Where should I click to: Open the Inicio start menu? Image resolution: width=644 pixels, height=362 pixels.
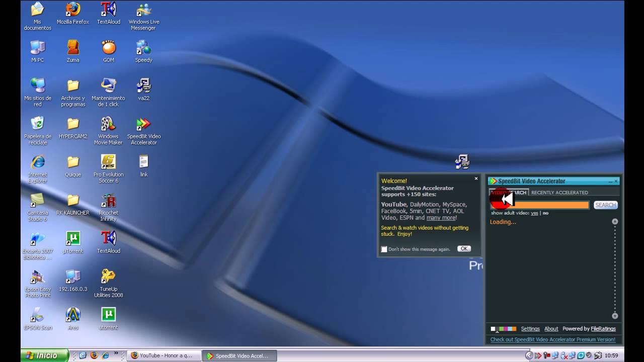coord(44,355)
